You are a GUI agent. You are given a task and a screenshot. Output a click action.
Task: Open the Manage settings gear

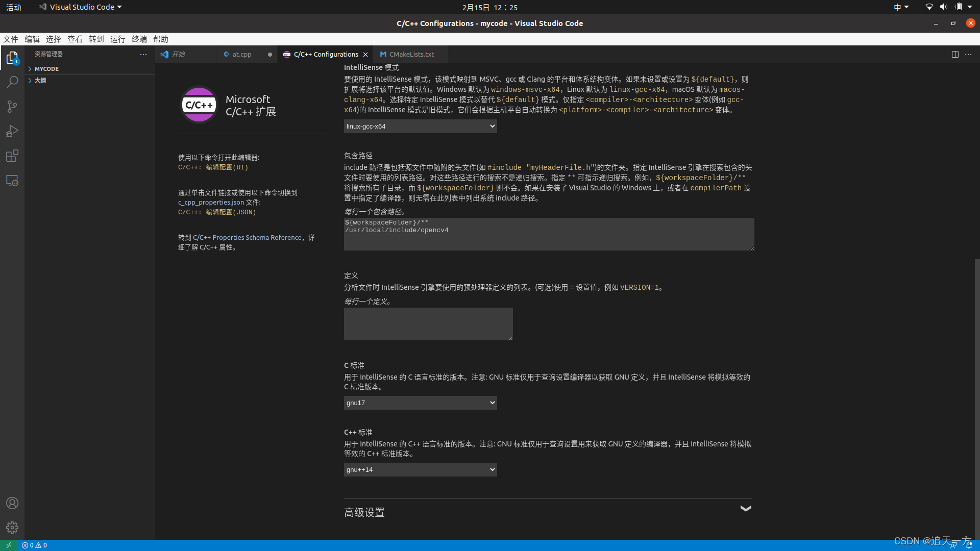click(12, 528)
